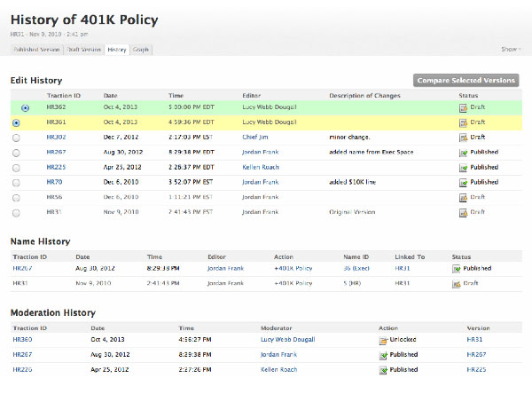Screen dimensions: 532x394
Task: Click the draft status icon for HR362
Action: [463, 107]
